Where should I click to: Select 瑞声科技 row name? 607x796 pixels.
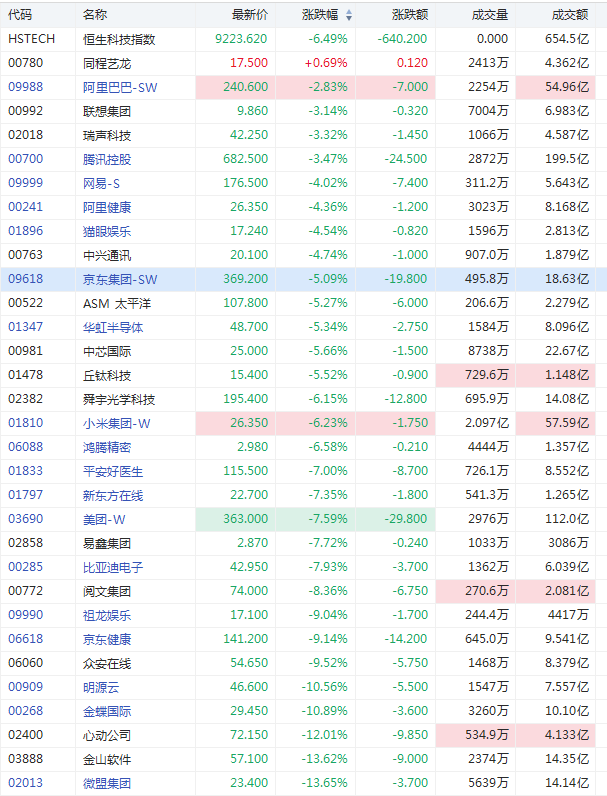107,136
